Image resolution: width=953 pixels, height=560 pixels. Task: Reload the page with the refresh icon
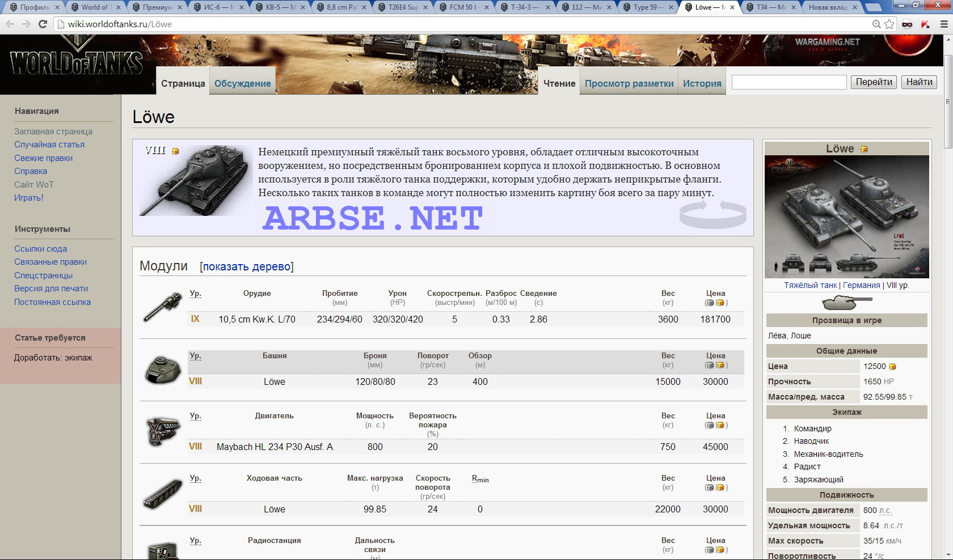(x=43, y=24)
